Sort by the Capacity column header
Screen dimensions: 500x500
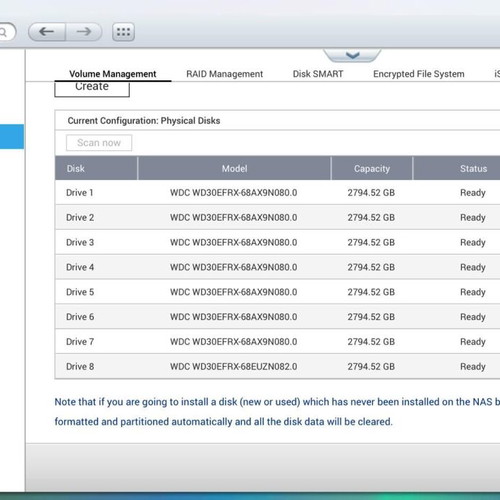372,169
